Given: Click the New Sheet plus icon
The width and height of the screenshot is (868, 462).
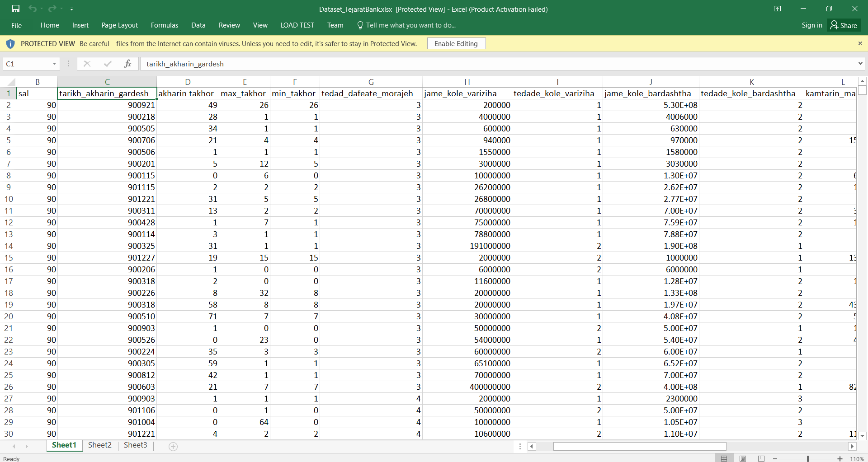Looking at the screenshot, I should 173,446.
